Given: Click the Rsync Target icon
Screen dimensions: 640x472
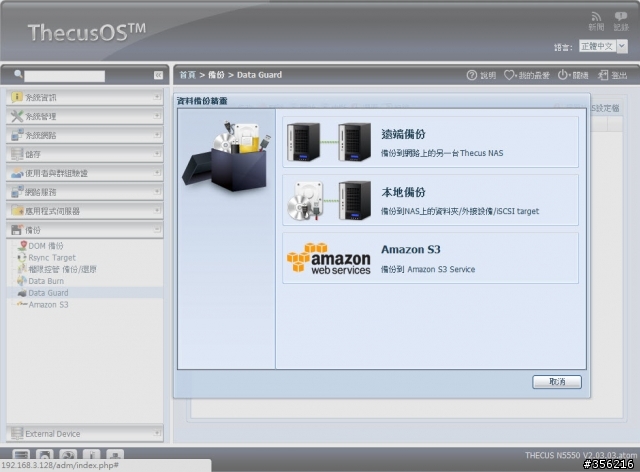Looking at the screenshot, I should point(21,257).
